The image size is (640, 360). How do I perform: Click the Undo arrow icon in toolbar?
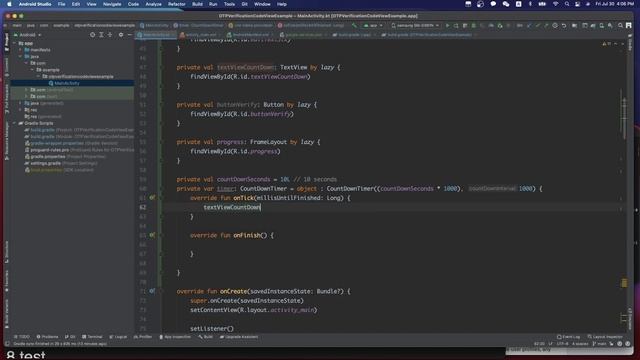click(x=564, y=25)
